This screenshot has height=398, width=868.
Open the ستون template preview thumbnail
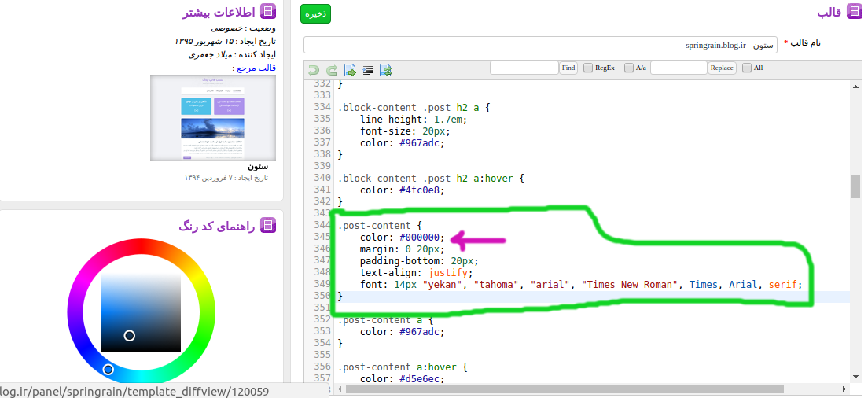[x=213, y=118]
